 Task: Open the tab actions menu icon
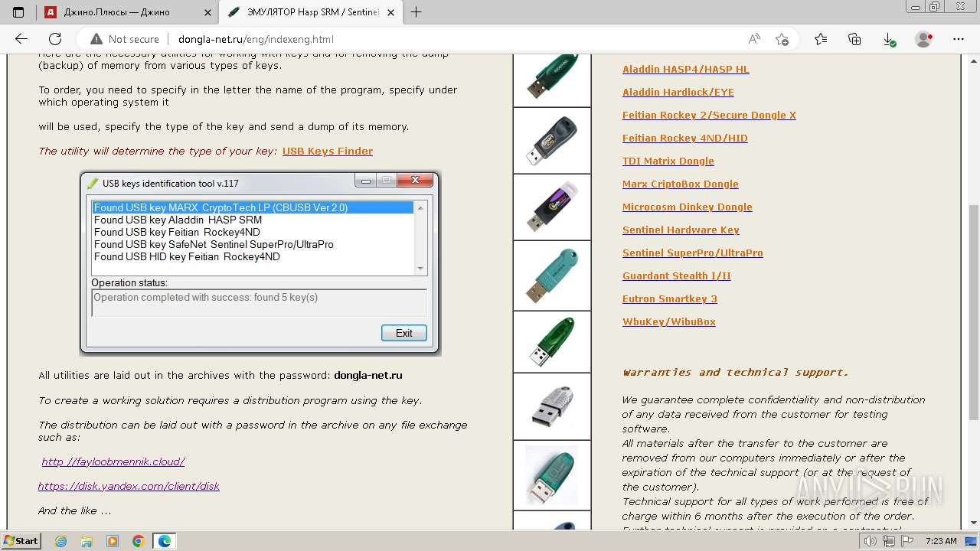point(18,11)
